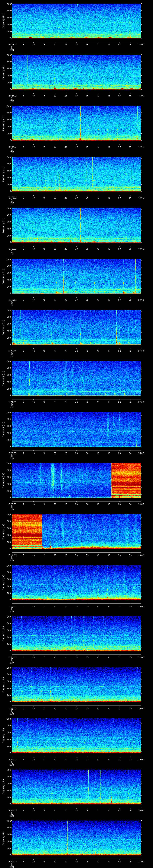153x868 pixels.
Task: Select the '18:00' end time label
Action: (x=141, y=198)
